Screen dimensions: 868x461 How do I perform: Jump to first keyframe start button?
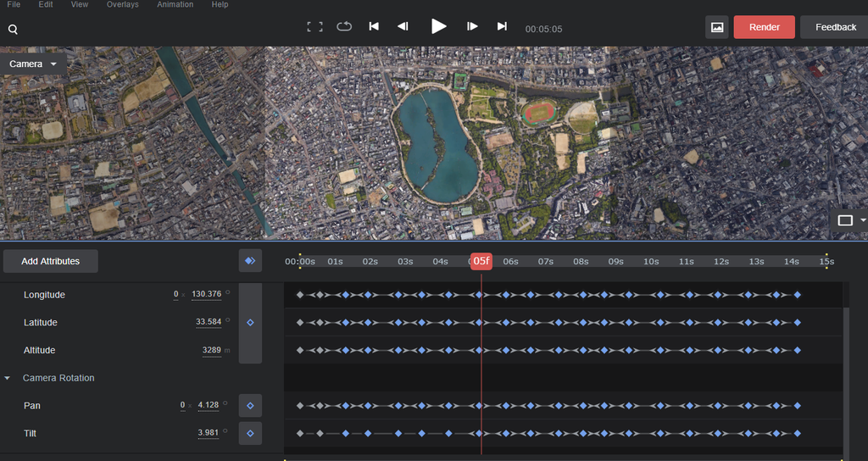pyautogui.click(x=374, y=26)
